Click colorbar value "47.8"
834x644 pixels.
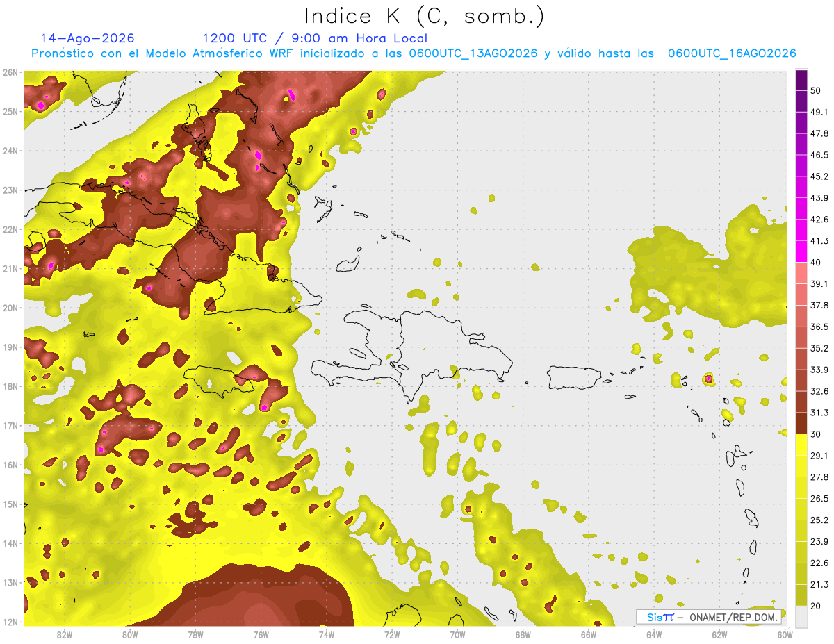point(819,133)
